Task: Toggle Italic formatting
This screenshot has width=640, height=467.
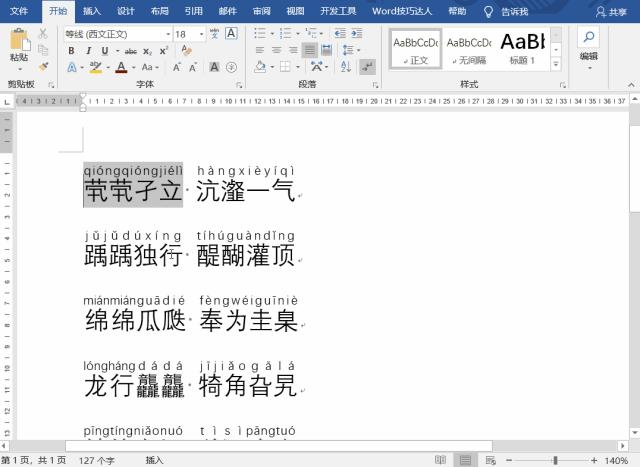Action: pos(89,51)
